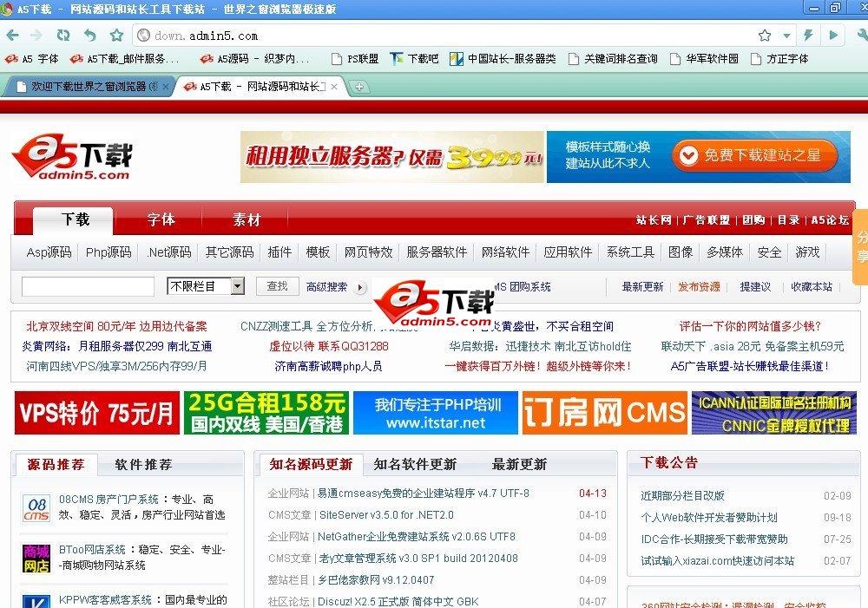868x608 pixels.
Task: Open 近期部分栏目改版 announcement
Action: pos(682,496)
